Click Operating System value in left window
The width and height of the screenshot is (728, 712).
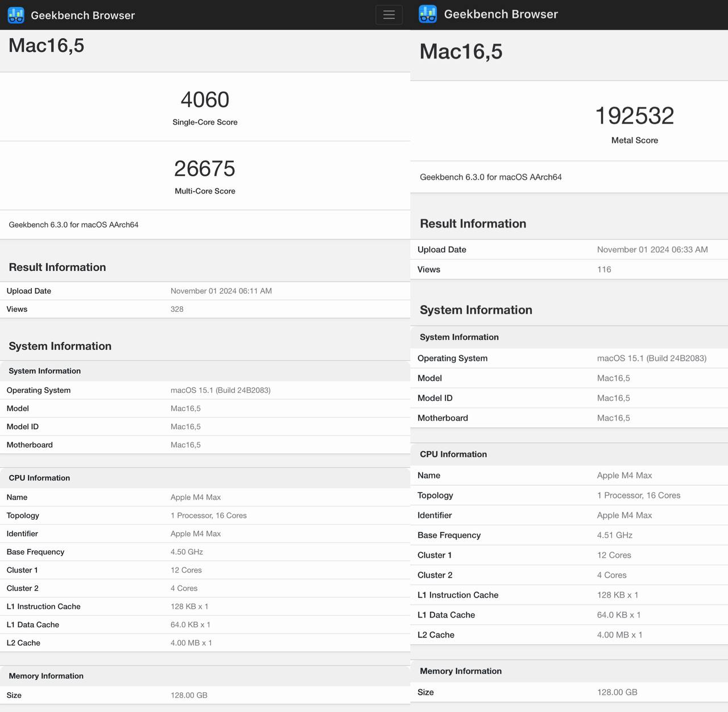(221, 390)
